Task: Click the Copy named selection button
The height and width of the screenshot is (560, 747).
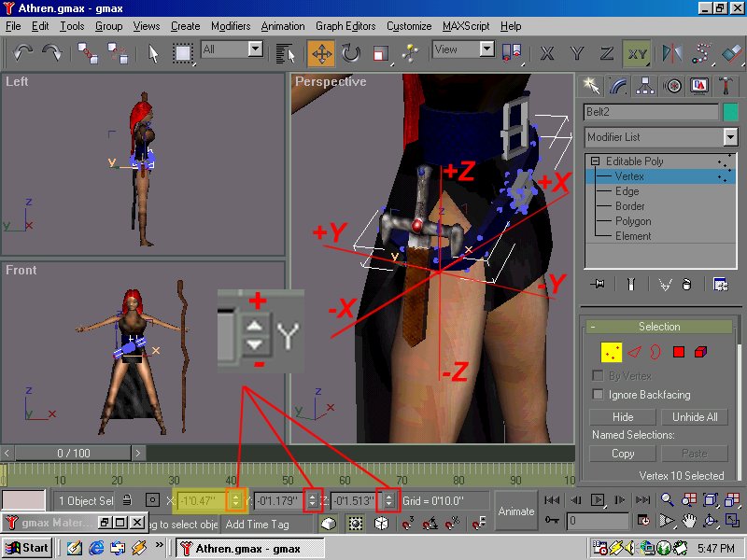Action: [623, 454]
